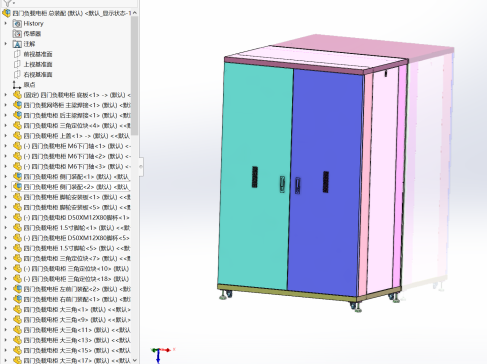Image resolution: width=487 pixels, height=364 pixels.
Task: Expand the History folder
Action: (5, 23)
